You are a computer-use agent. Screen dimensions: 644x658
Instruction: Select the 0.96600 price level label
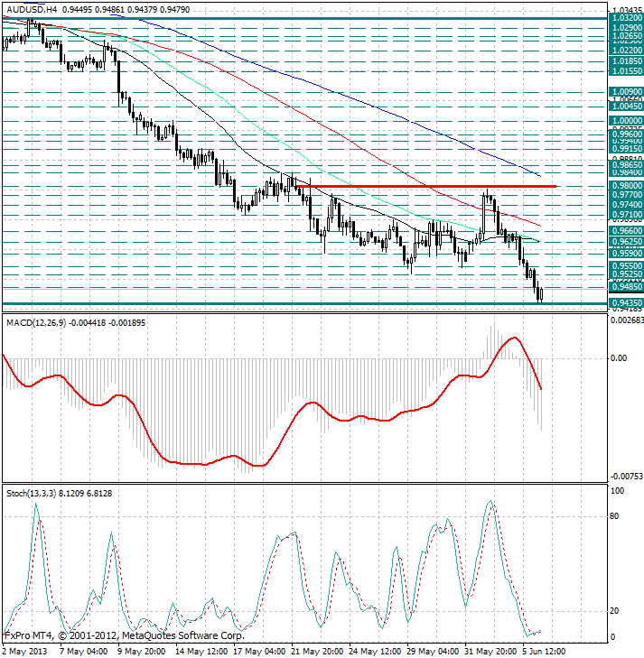click(626, 231)
